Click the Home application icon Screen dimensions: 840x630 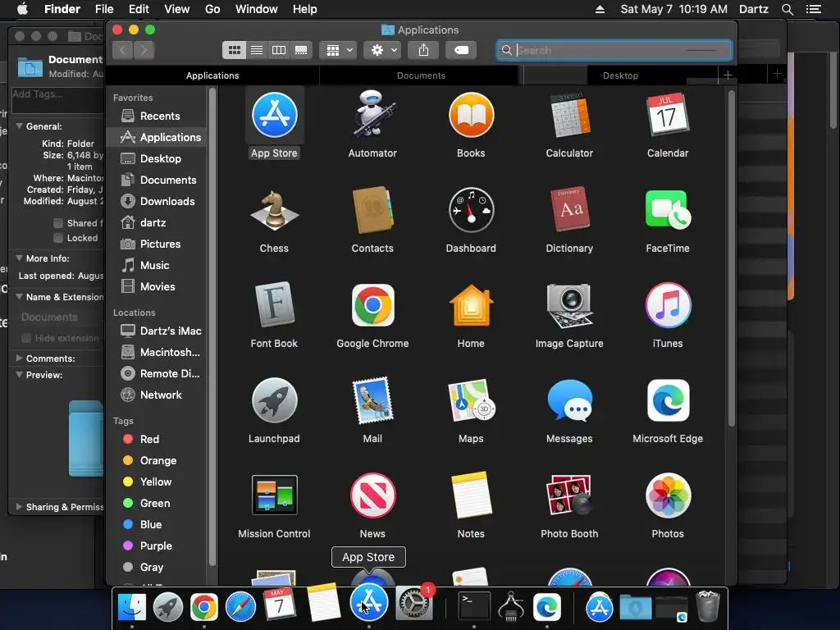click(x=471, y=305)
